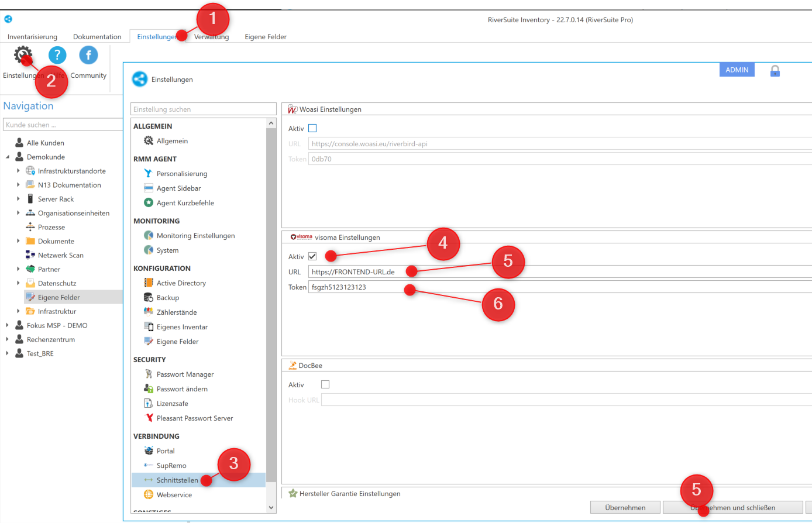Click Übernehmen und schließen button

pyautogui.click(x=732, y=507)
